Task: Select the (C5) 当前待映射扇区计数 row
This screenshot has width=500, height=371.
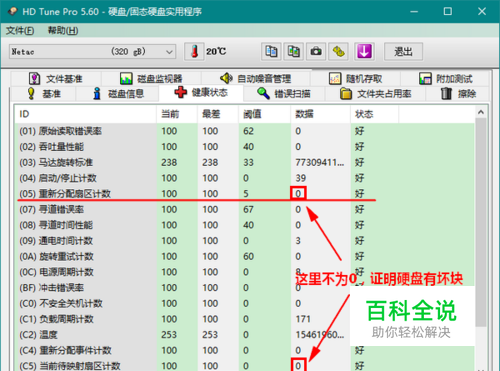Action: 245,365
